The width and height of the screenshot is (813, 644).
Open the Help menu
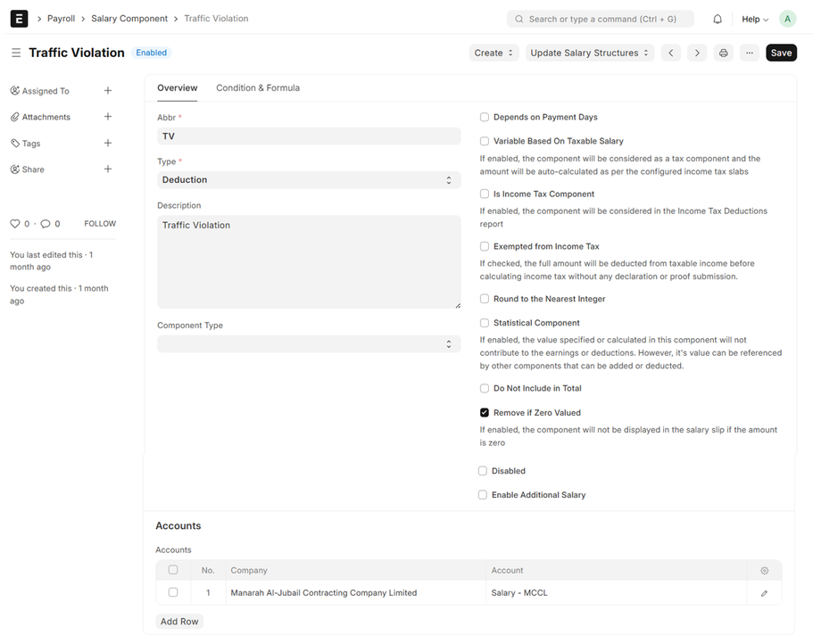[755, 19]
